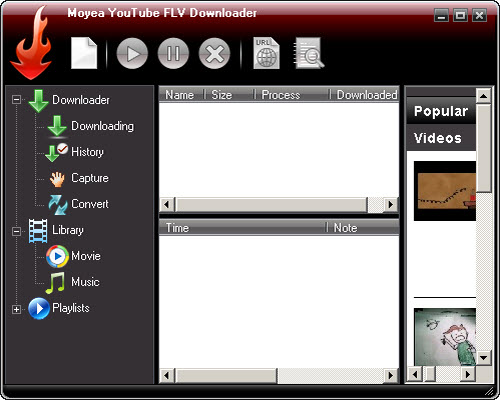
Task: Open the magnifier log search icon
Action: [308, 53]
